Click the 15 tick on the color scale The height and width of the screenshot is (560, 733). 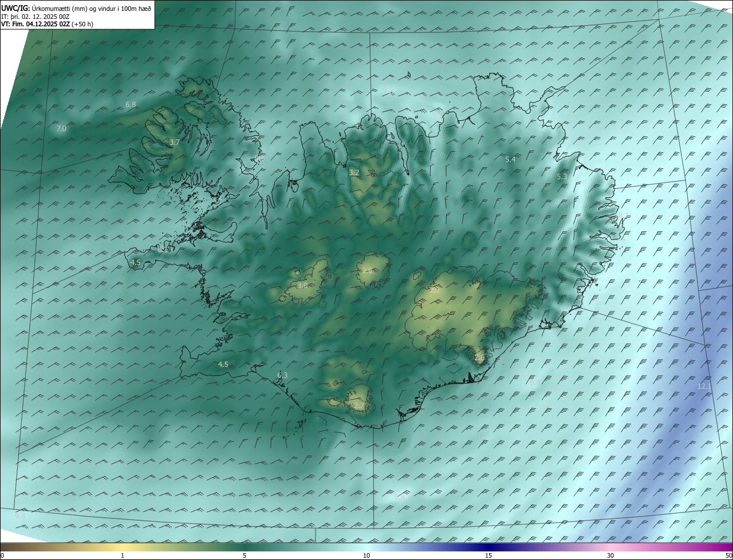[x=488, y=555]
